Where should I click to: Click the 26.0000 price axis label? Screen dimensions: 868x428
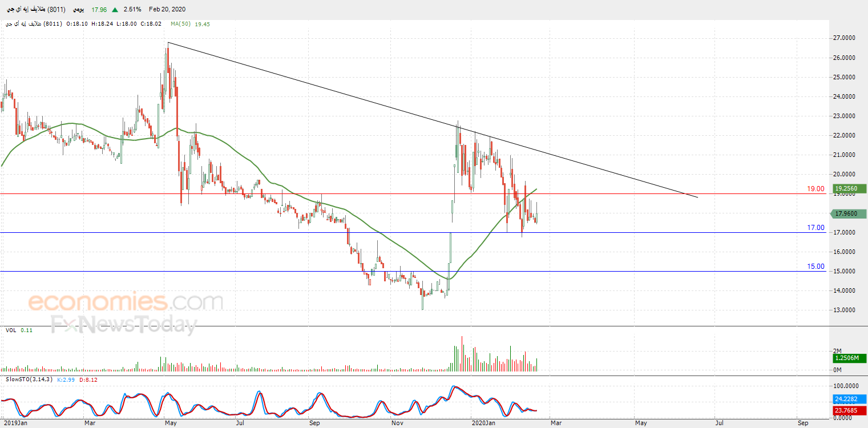point(846,58)
